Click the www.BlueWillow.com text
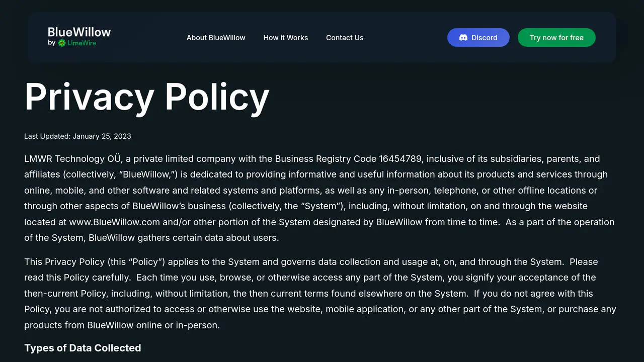This screenshot has width=644, height=362. pyautogui.click(x=115, y=222)
